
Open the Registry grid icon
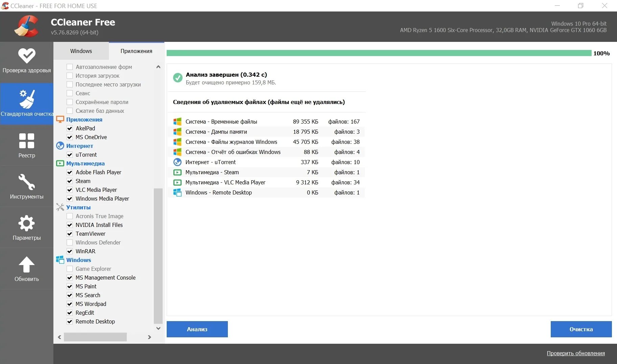[x=27, y=141]
